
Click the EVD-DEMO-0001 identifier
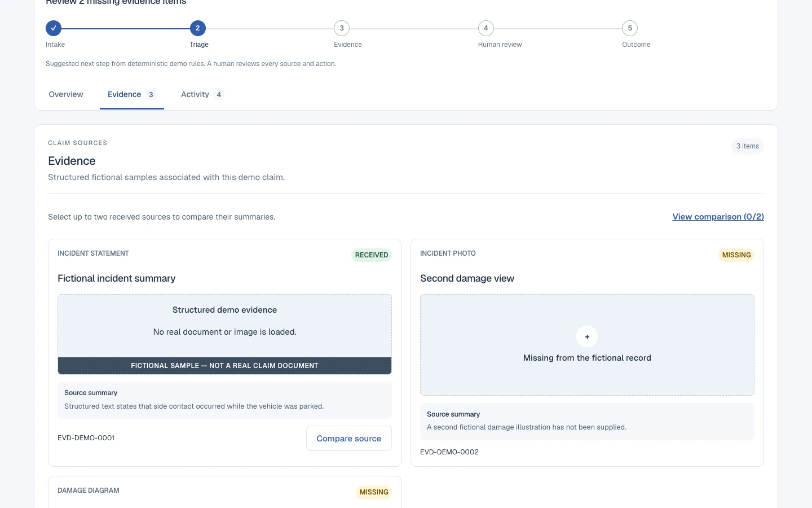tap(86, 438)
